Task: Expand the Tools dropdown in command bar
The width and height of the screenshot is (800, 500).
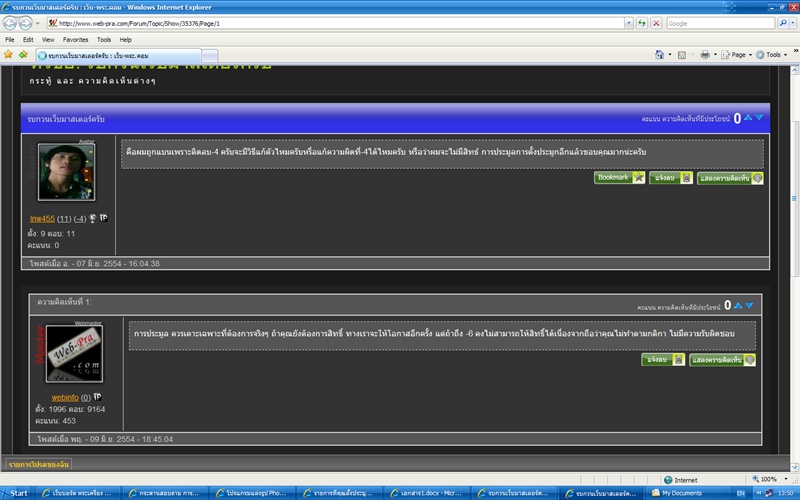Action: click(771, 54)
